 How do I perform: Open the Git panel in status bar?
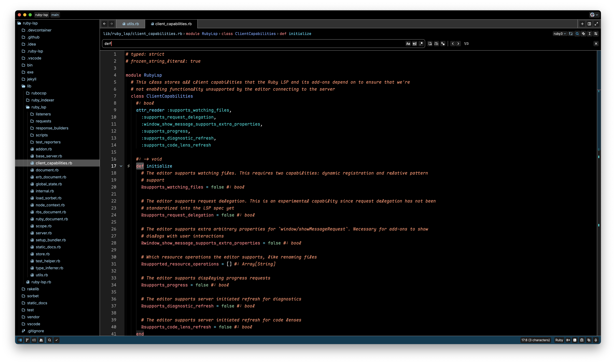(27, 340)
